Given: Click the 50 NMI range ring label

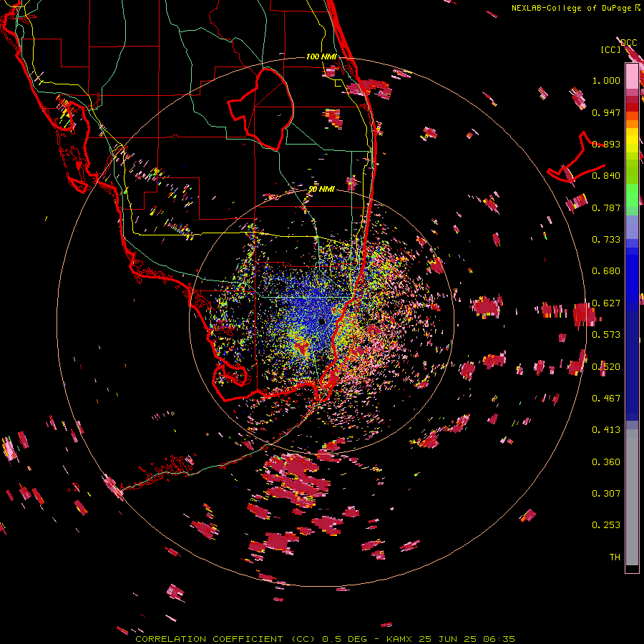Looking at the screenshot, I should pos(321,189).
